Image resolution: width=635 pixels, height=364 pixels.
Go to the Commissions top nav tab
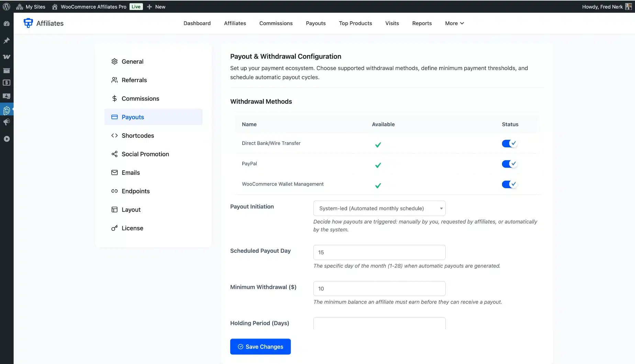(276, 23)
